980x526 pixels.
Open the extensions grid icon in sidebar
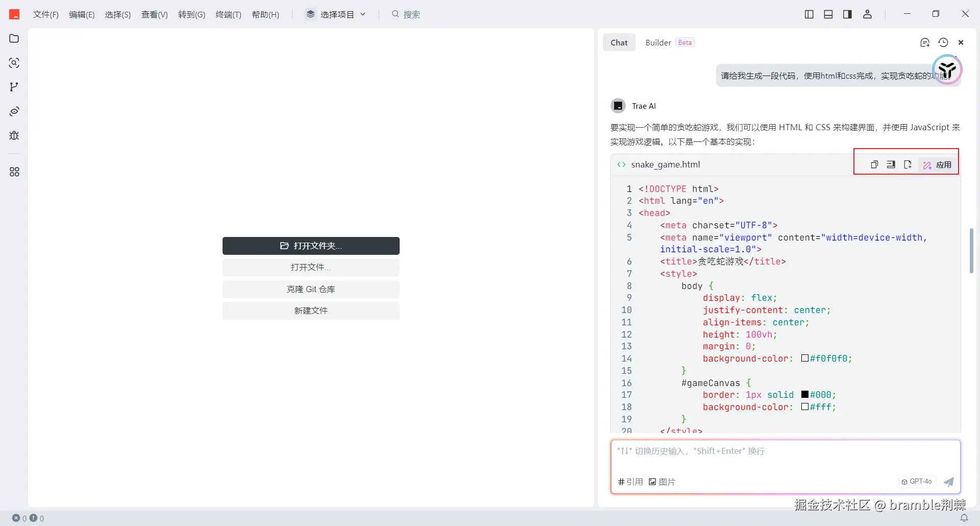click(x=14, y=172)
